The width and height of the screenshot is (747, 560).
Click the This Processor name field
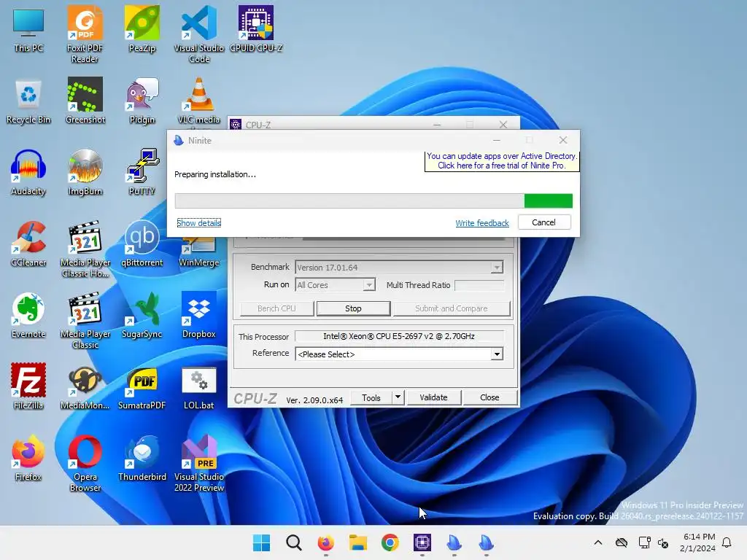[399, 336]
